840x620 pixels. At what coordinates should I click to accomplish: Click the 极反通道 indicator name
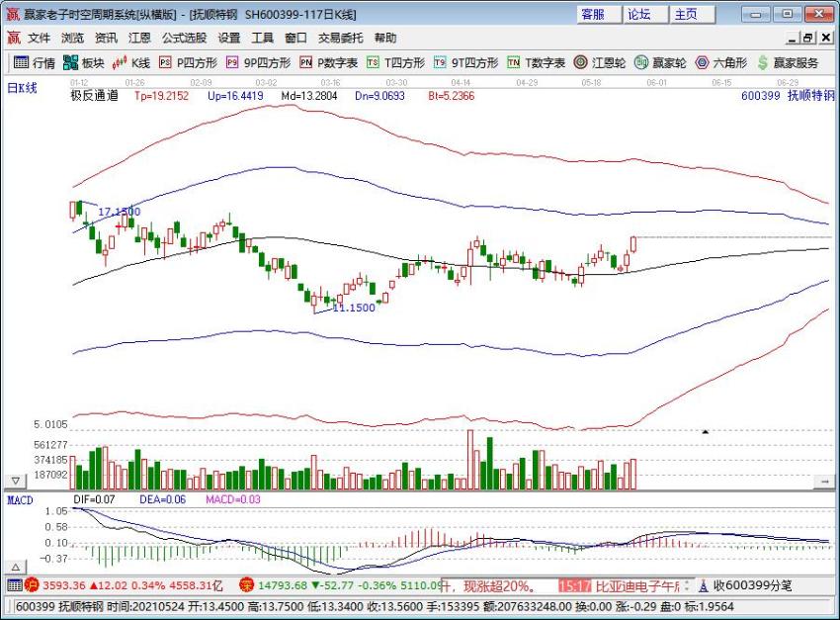point(94,96)
